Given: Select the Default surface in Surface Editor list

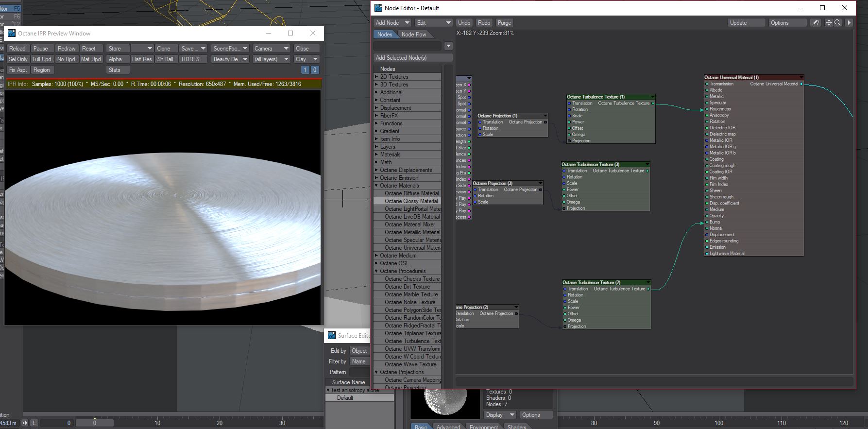Looking at the screenshot, I should (359, 398).
